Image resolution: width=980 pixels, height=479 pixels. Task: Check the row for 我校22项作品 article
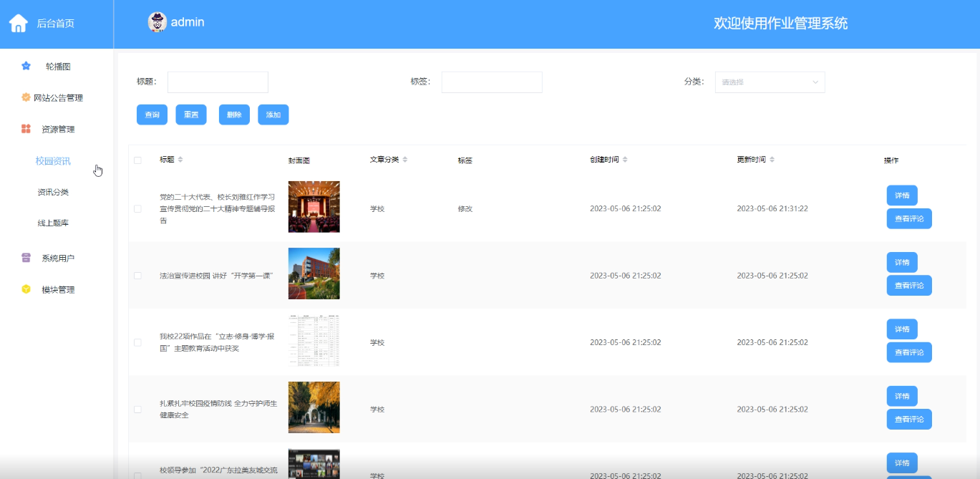[137, 342]
